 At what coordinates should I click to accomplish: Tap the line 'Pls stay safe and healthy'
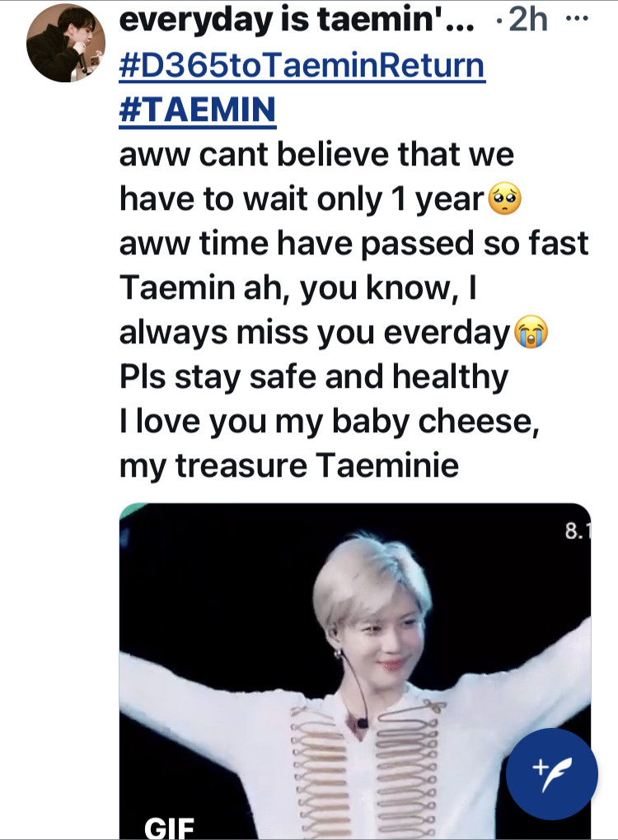[x=314, y=376]
